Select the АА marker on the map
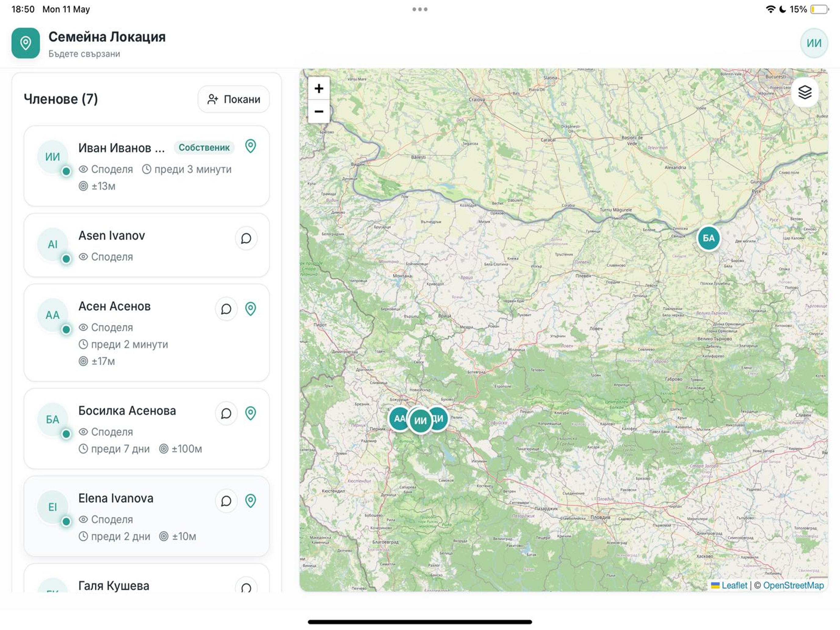 [x=398, y=418]
